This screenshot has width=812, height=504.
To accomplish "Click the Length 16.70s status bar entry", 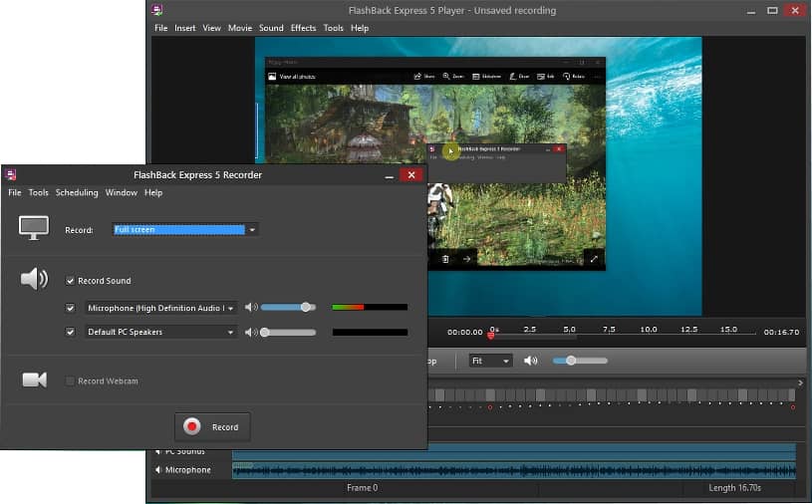I will coord(735,487).
